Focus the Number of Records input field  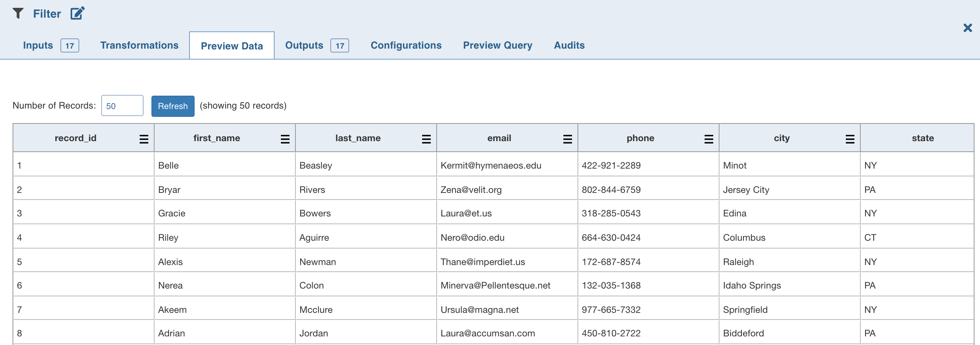pyautogui.click(x=122, y=106)
